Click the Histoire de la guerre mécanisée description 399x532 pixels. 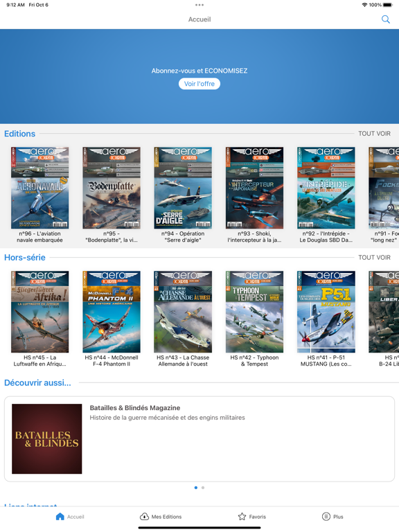pyautogui.click(x=167, y=418)
